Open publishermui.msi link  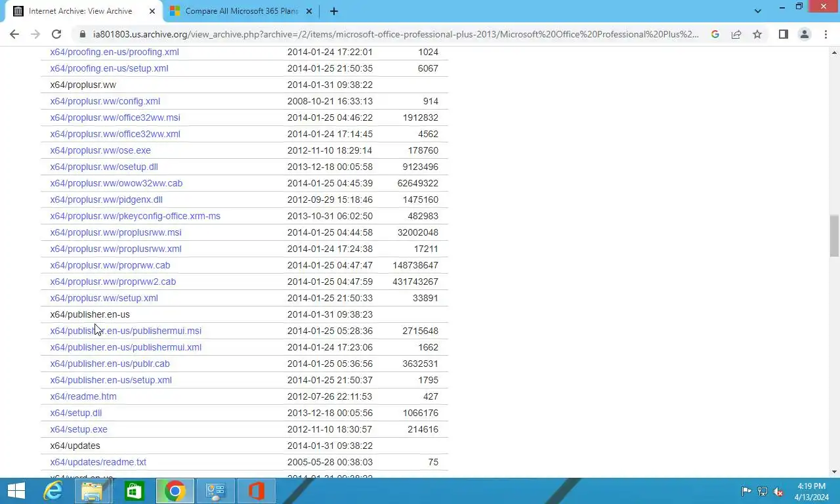125,331
